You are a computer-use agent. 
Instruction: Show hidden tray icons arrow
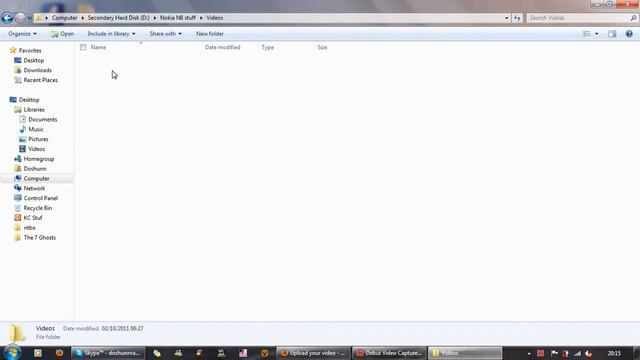coord(529,353)
